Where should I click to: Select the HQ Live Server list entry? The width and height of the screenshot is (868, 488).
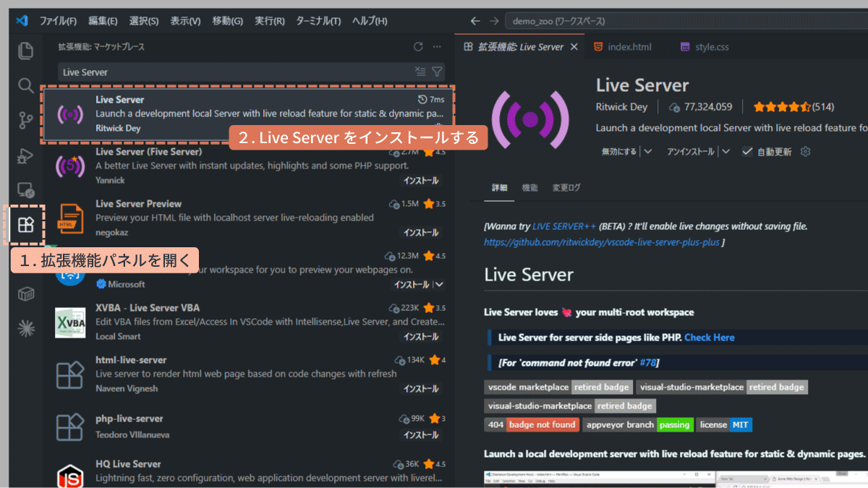click(250, 471)
